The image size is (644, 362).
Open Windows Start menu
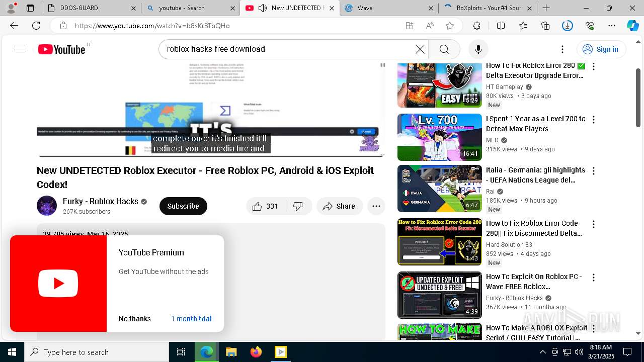12,352
